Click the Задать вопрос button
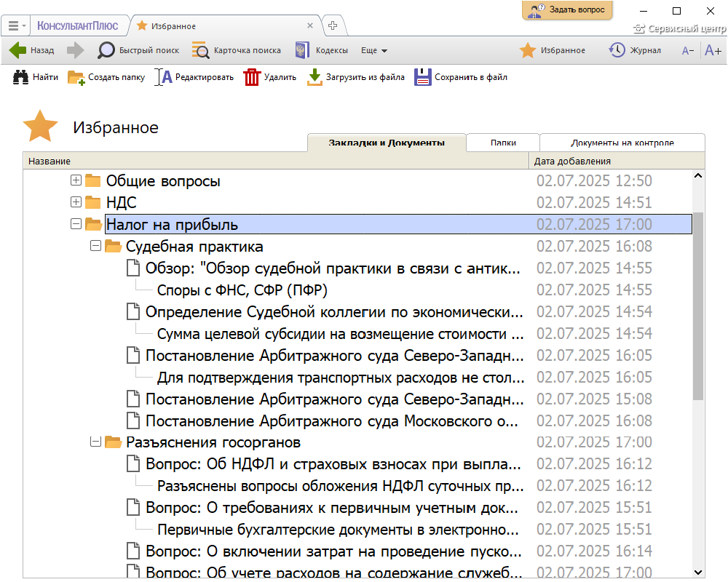The width and height of the screenshot is (728, 582). click(567, 10)
